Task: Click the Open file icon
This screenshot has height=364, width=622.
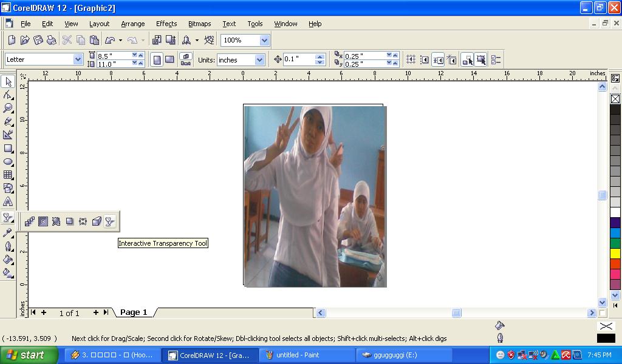Action: tap(24, 40)
